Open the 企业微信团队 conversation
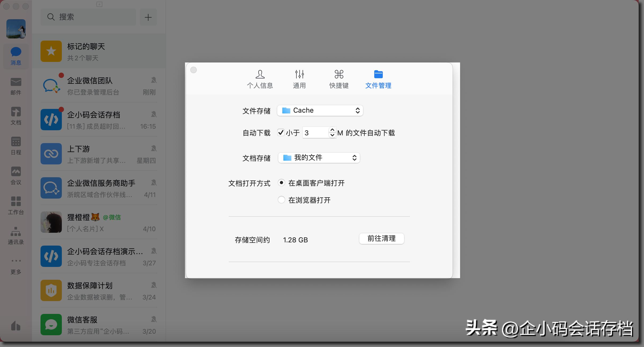 click(x=99, y=85)
